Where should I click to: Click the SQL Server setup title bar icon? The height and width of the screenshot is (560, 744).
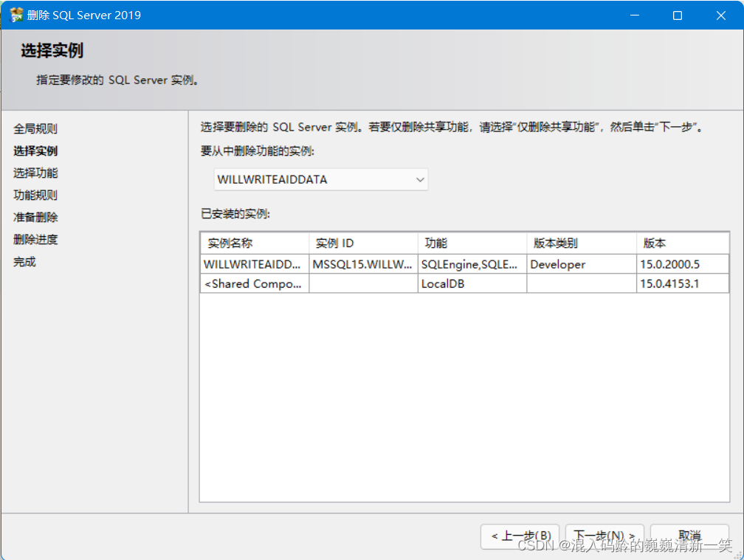pos(16,15)
